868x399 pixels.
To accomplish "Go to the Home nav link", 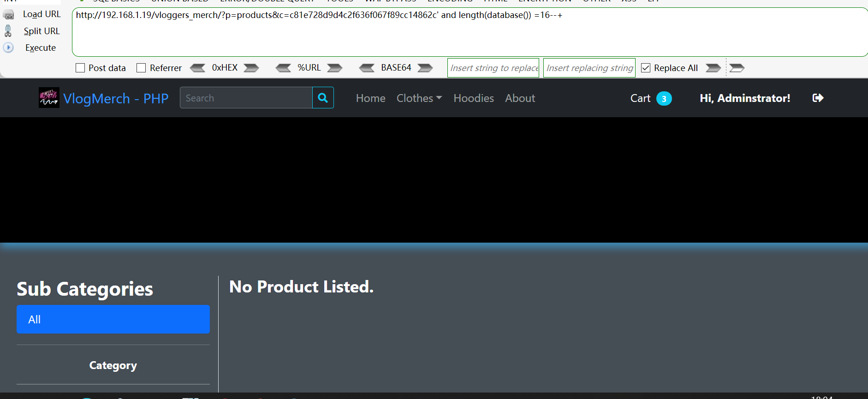I will tap(371, 98).
